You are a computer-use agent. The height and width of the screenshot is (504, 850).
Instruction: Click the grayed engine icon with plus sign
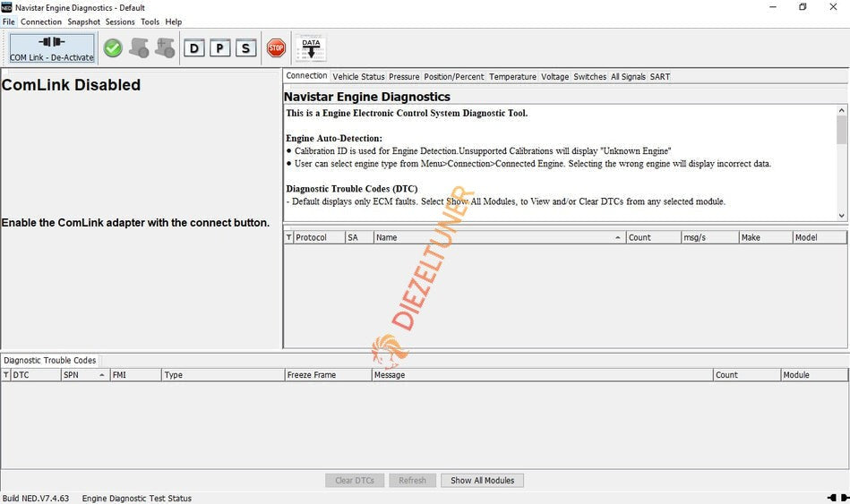tap(165, 48)
